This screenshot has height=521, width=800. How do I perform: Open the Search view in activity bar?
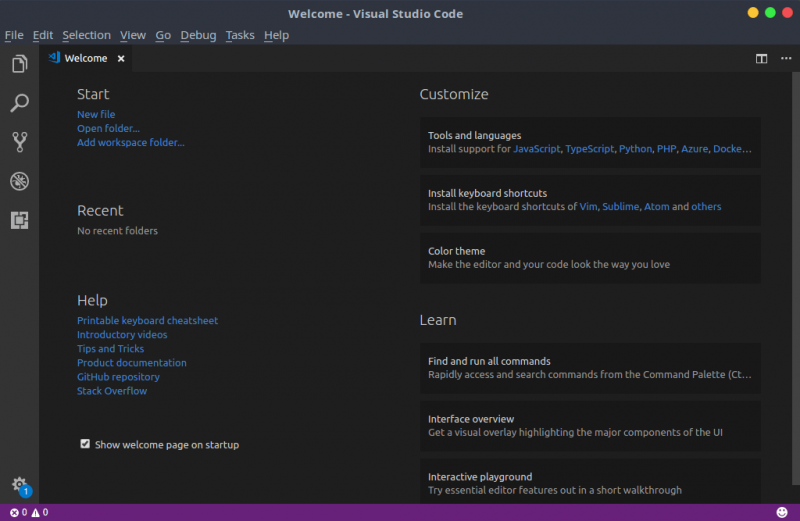[x=19, y=103]
